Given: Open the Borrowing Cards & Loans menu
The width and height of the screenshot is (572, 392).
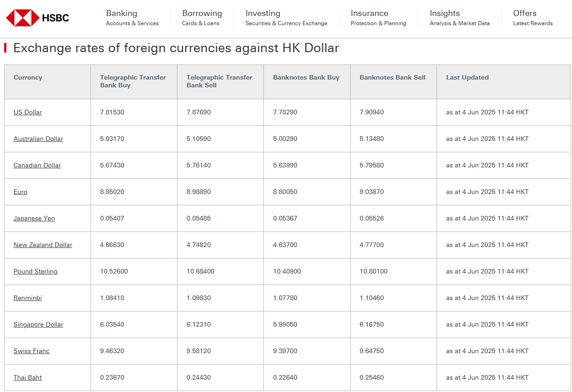Looking at the screenshot, I should (x=202, y=18).
